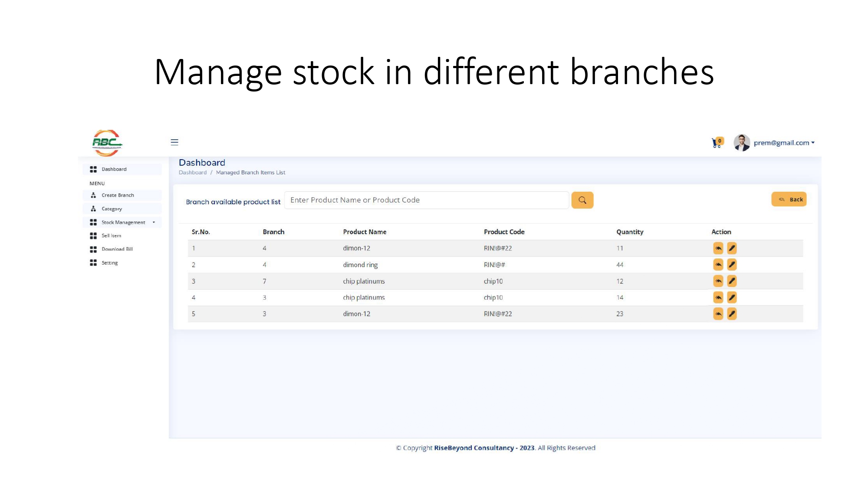
Task: Toggle the hamburger sidebar menu icon
Action: (x=174, y=142)
